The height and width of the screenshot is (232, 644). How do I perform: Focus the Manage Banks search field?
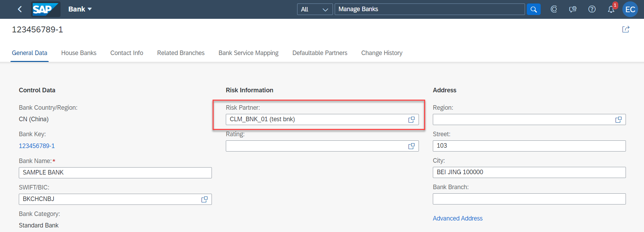[430, 9]
